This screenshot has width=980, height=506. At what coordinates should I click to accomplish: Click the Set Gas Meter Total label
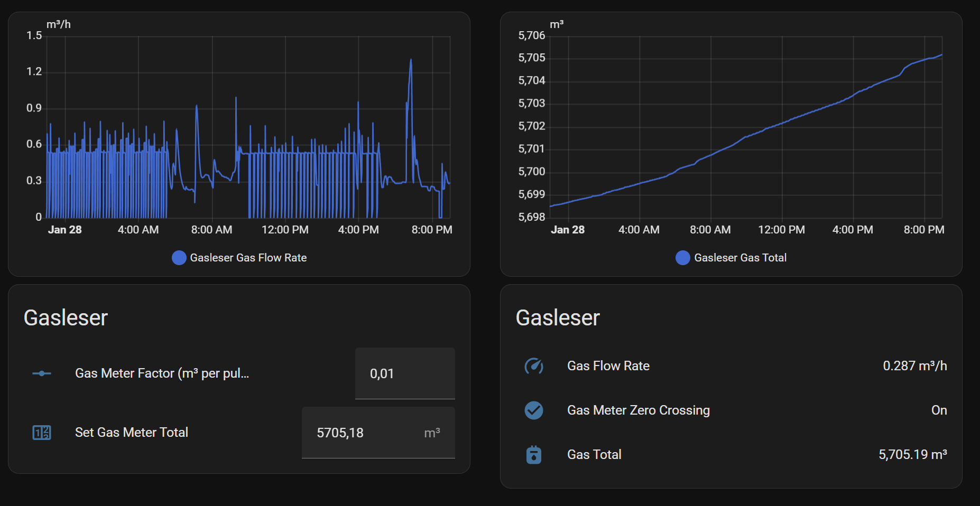[132, 433]
